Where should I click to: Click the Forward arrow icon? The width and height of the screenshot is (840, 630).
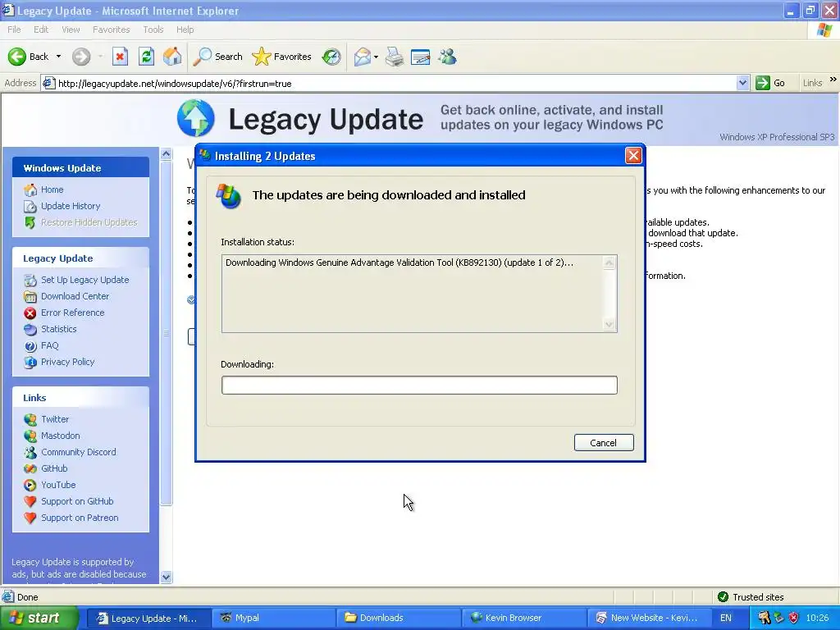pyautogui.click(x=81, y=57)
